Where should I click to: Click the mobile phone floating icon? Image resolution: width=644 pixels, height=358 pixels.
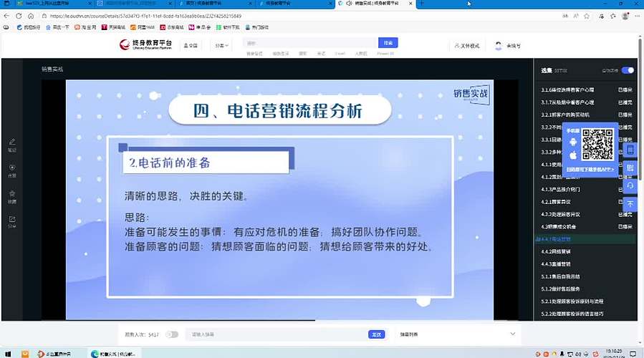(630, 150)
